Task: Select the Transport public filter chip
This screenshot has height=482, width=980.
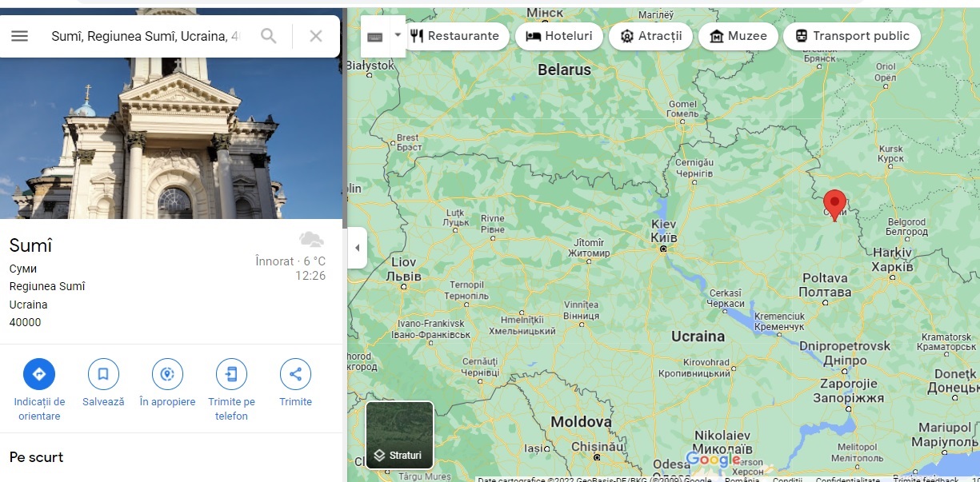Action: click(851, 36)
